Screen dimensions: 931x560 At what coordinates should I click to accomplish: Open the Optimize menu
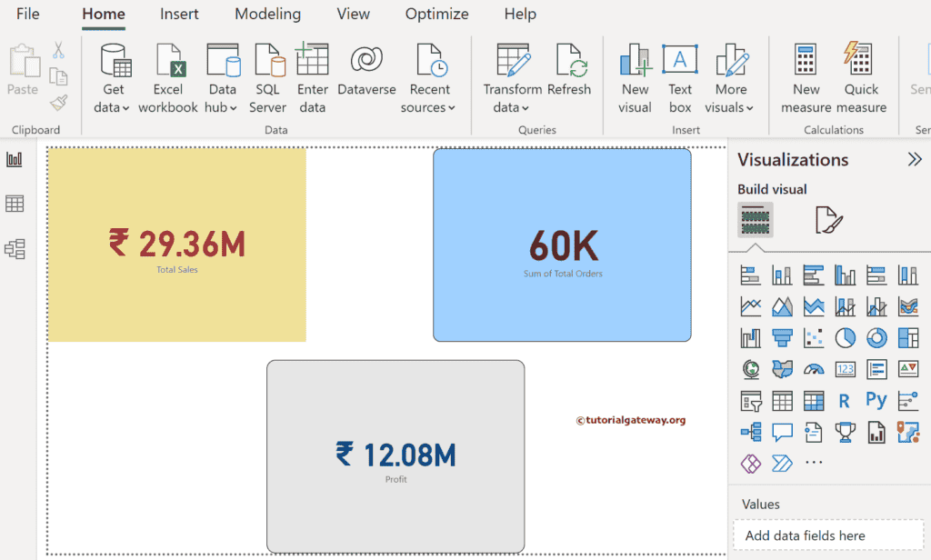coord(436,14)
